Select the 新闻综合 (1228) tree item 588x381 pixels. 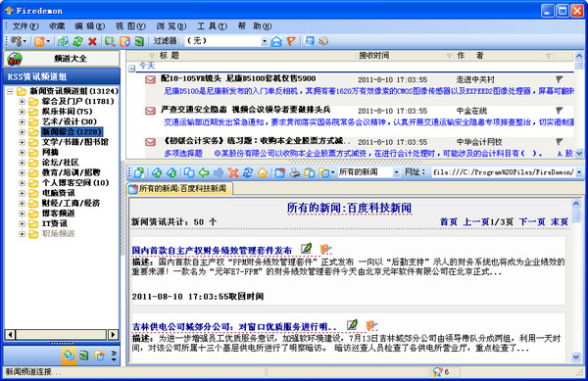tap(72, 132)
